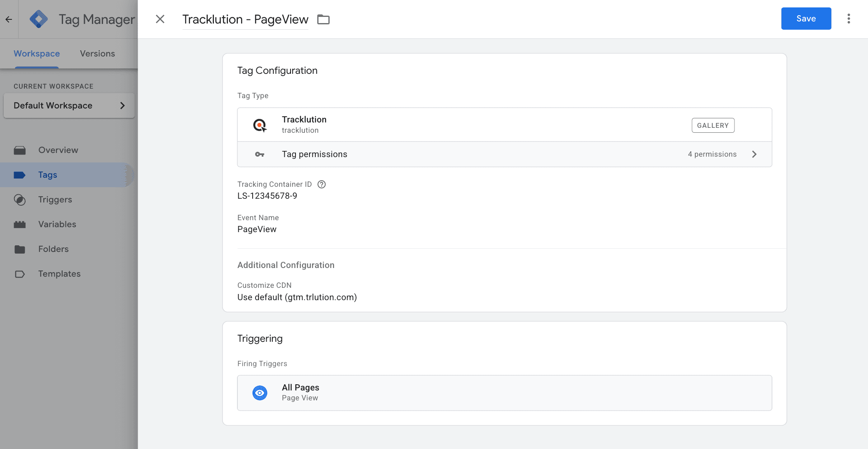Click the GALLERY badge
The width and height of the screenshot is (868, 449).
coord(713,125)
